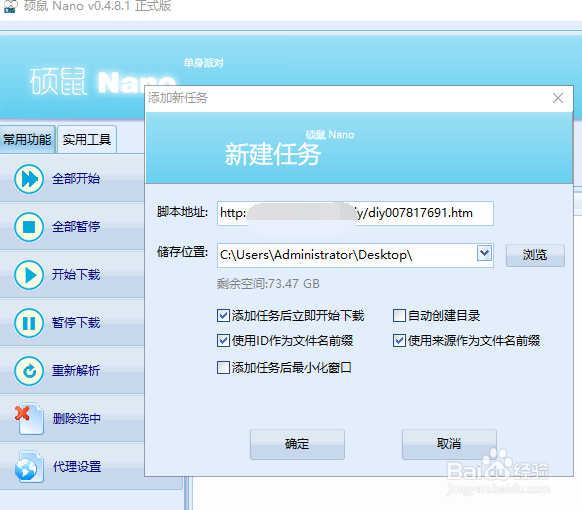Click the 开始下载 label
The height and width of the screenshot is (510, 582).
tap(76, 275)
